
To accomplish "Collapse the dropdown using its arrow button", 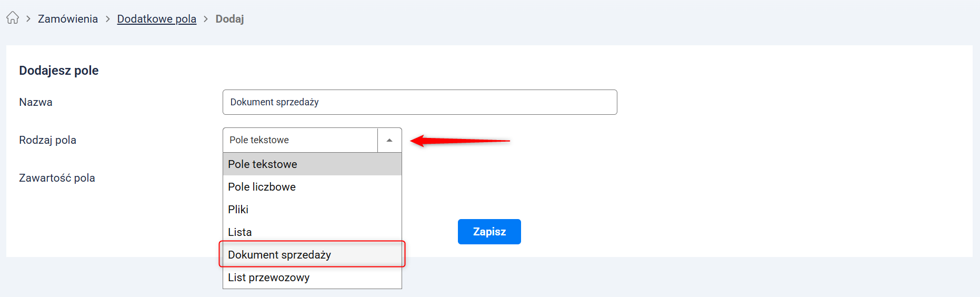I will click(x=389, y=140).
